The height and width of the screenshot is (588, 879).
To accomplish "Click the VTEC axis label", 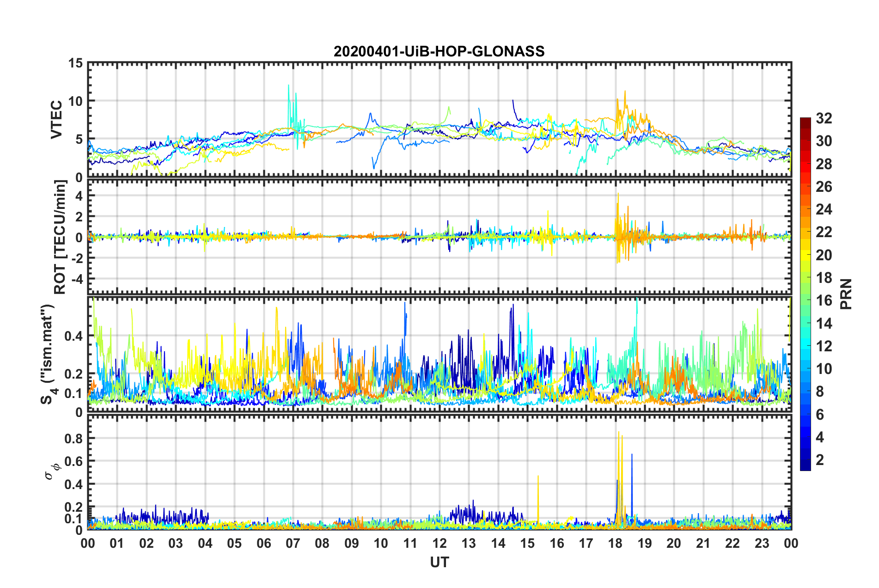I will 56,119.
